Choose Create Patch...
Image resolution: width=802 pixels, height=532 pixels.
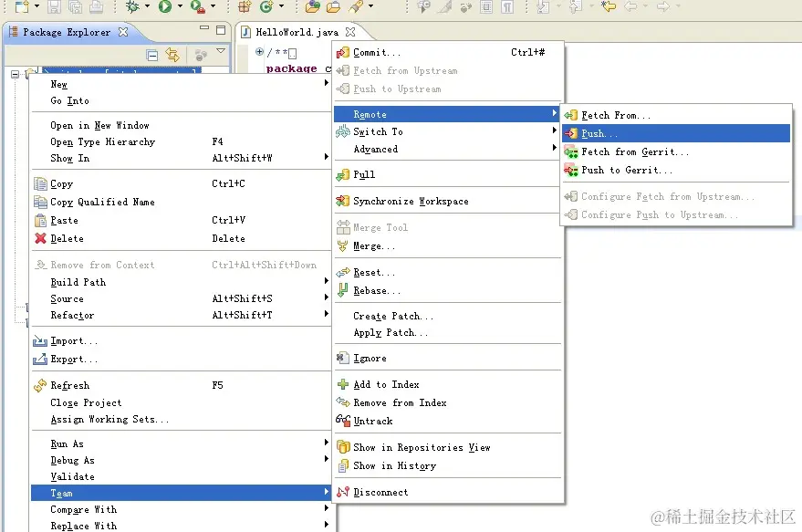coord(449,316)
